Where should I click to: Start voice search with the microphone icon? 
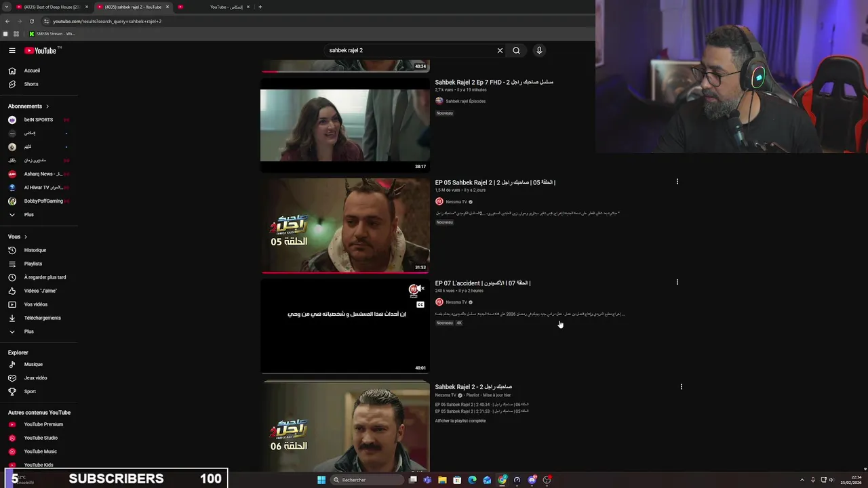(x=539, y=50)
